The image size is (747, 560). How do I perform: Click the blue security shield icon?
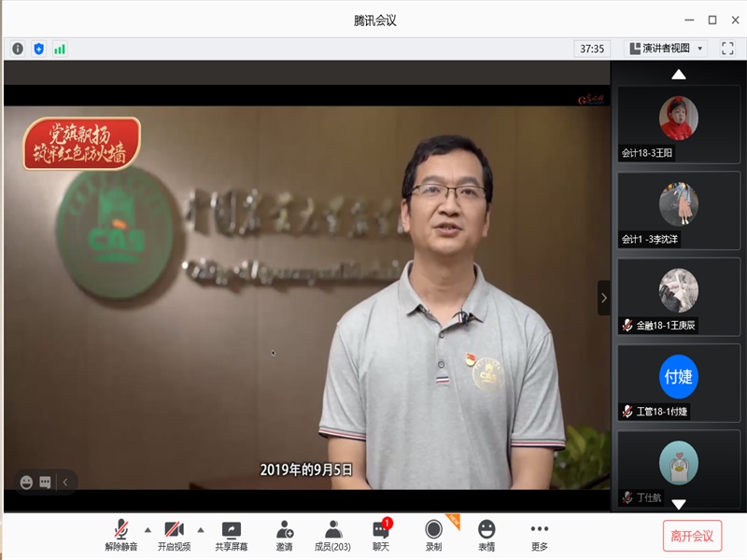click(x=39, y=49)
